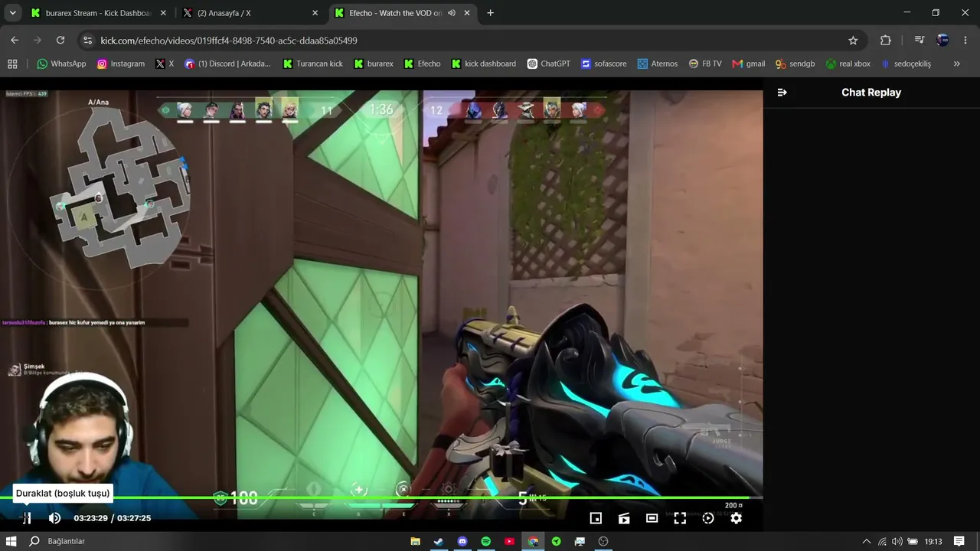Open Spotify from the taskbar
The height and width of the screenshot is (551, 980).
point(485,541)
